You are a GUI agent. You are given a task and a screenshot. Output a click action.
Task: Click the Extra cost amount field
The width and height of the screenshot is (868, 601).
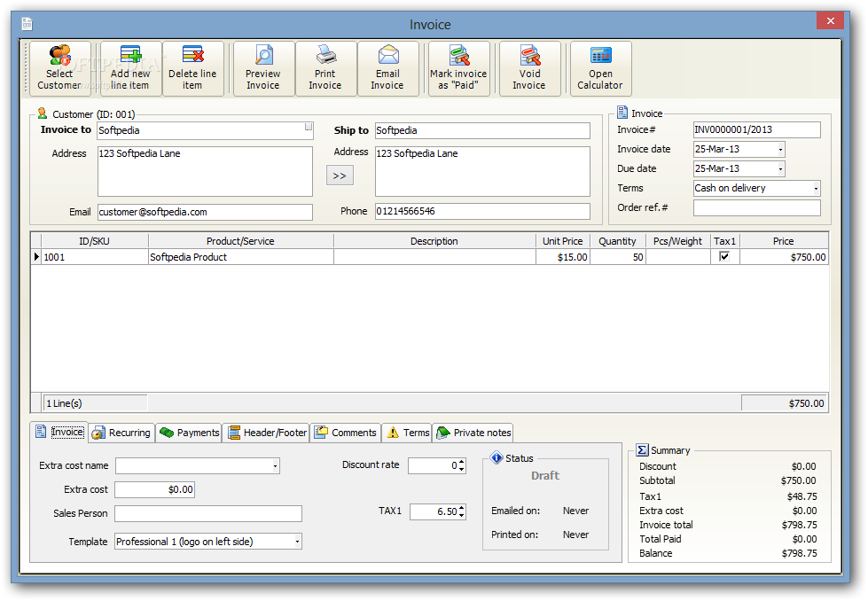pyautogui.click(x=155, y=489)
